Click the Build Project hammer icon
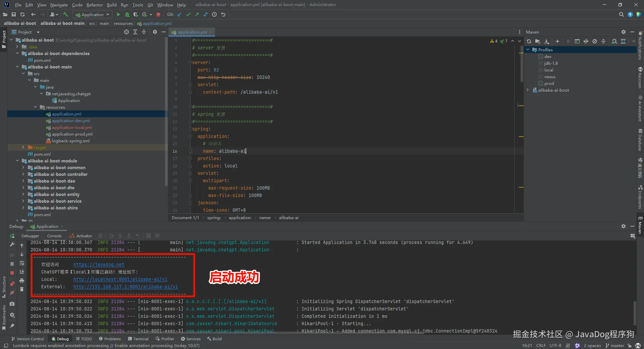The image size is (644, 349). (x=65, y=14)
